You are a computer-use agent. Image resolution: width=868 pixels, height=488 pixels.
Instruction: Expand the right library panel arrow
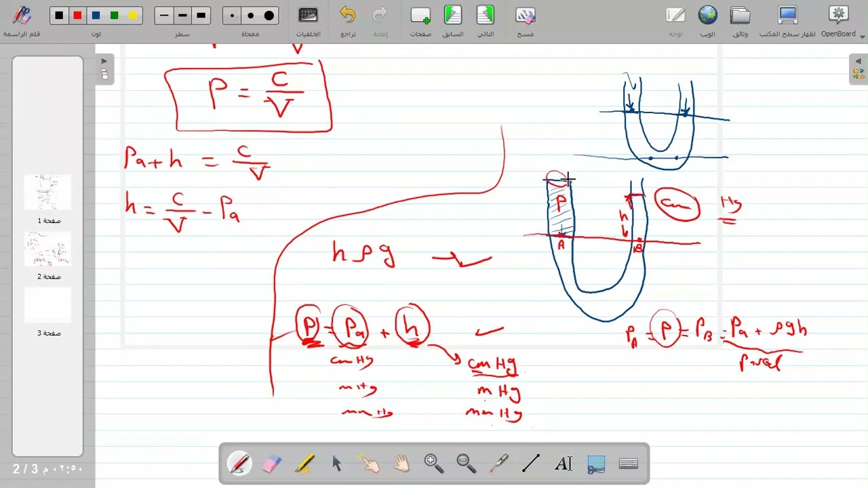(858, 61)
